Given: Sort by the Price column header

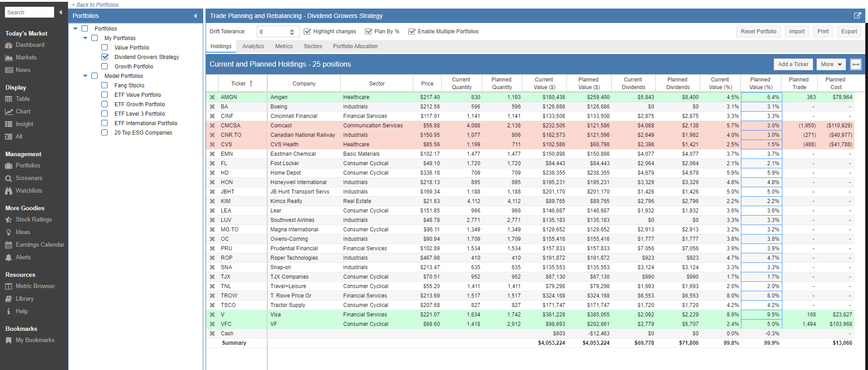Looking at the screenshot, I should 427,84.
